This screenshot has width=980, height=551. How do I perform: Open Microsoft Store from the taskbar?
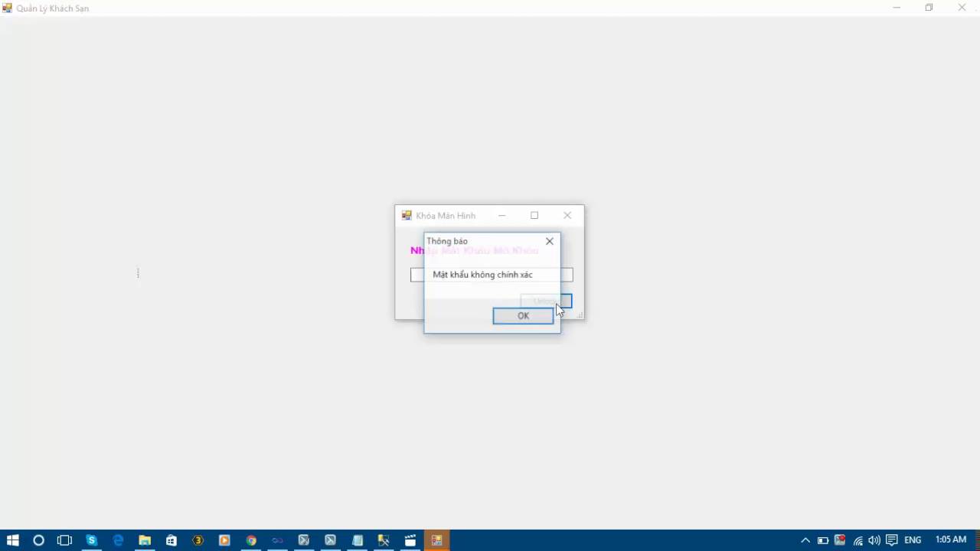pos(171,540)
